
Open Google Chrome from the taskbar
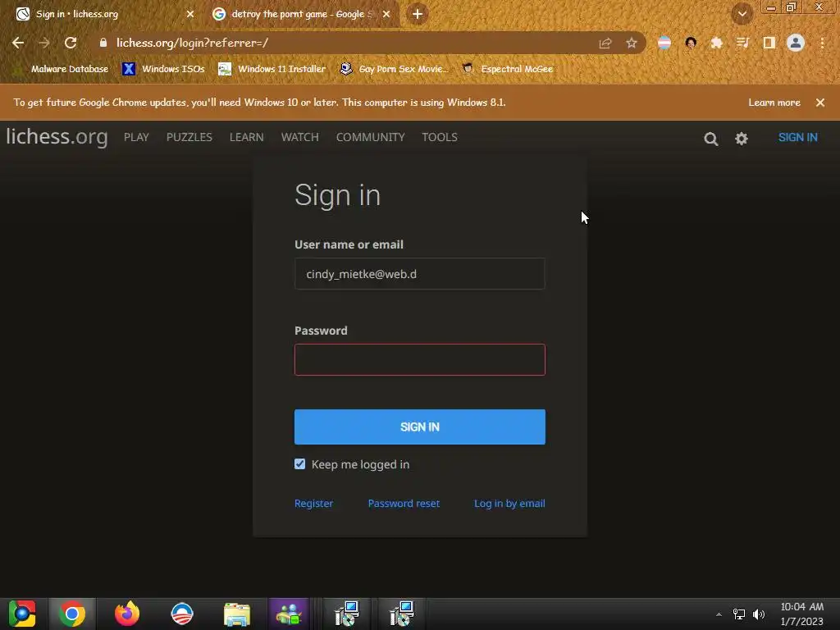point(72,614)
